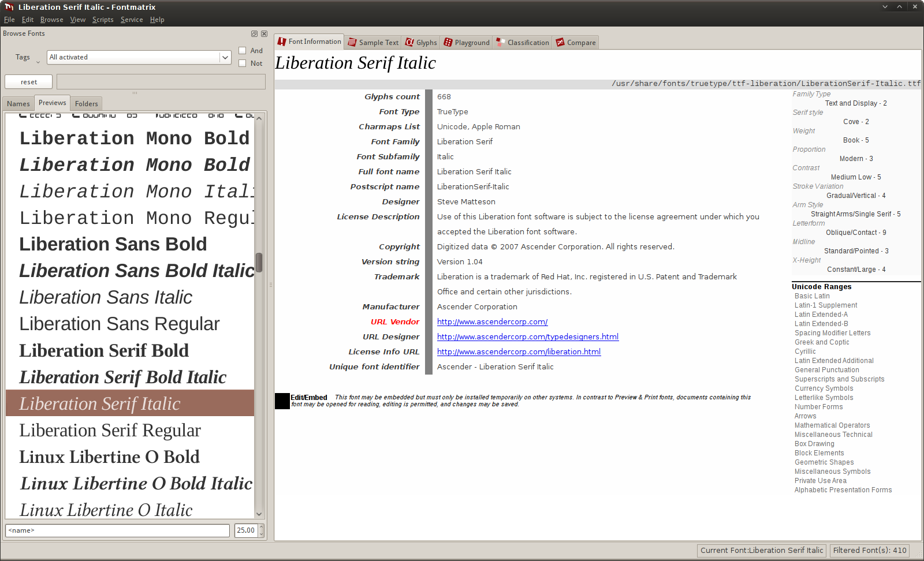
Task: Open the Scripts menu
Action: click(x=103, y=20)
